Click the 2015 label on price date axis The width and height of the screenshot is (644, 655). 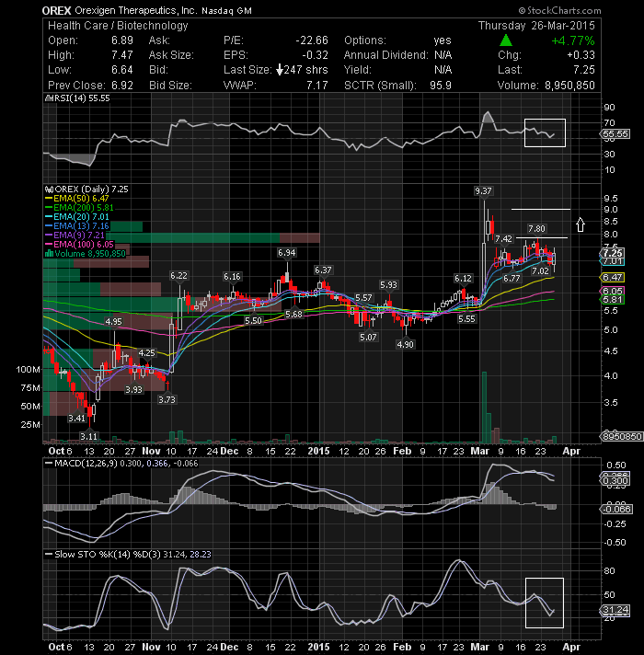point(318,451)
